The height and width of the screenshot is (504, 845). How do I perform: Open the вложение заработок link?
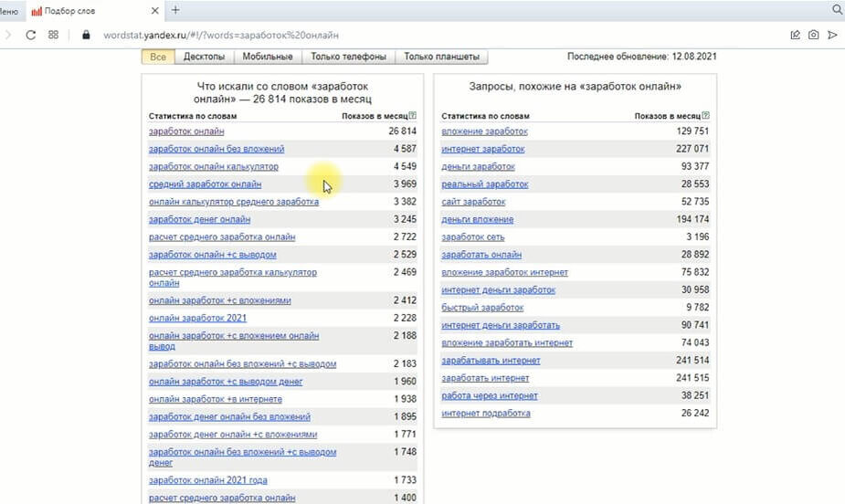coord(484,131)
